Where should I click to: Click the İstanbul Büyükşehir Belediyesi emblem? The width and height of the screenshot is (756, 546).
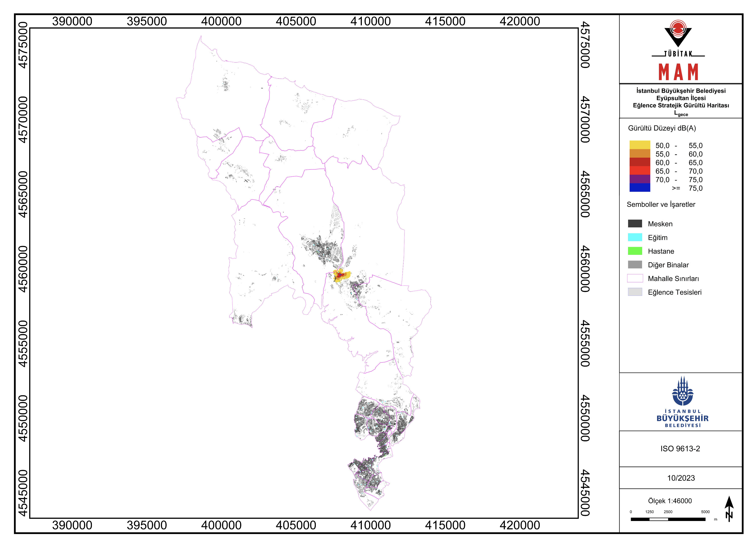pyautogui.click(x=682, y=402)
